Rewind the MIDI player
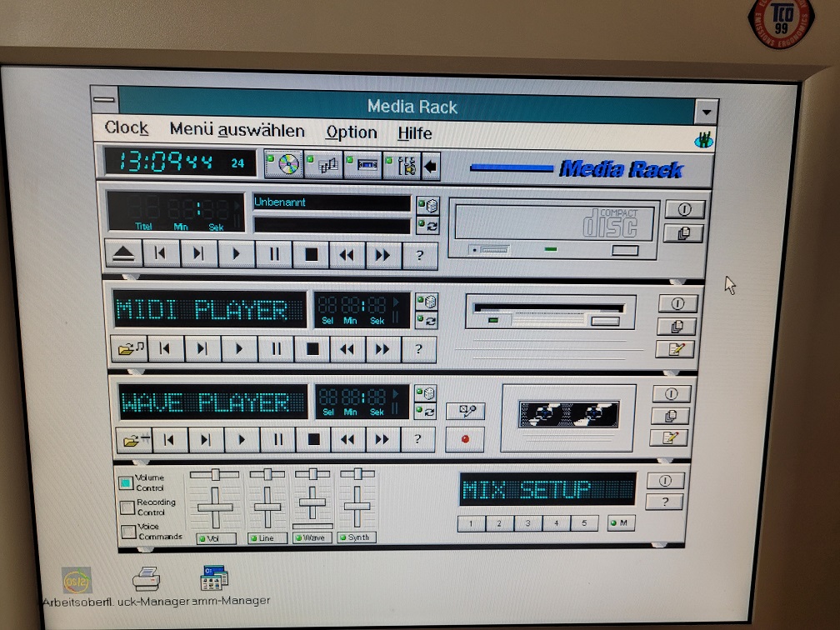The width and height of the screenshot is (840, 630). click(x=347, y=350)
